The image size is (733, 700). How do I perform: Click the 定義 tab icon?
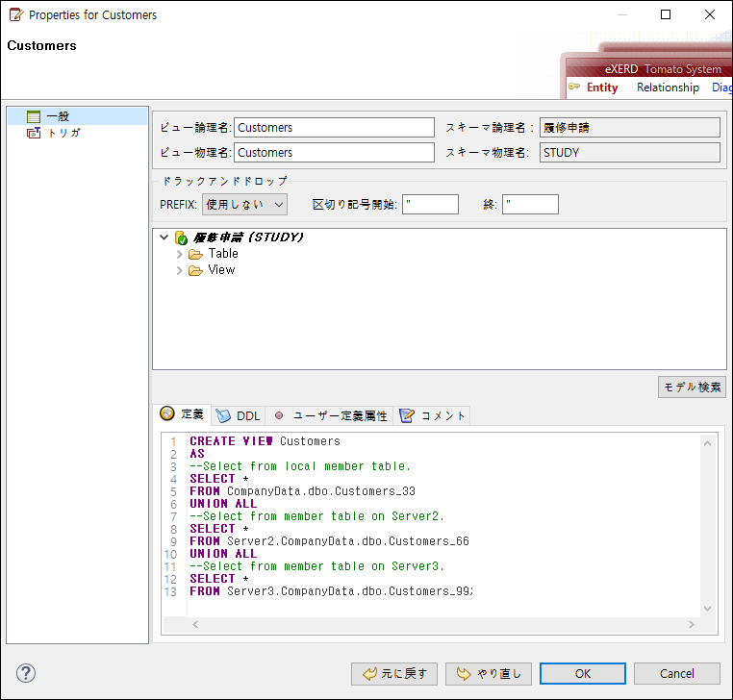[x=166, y=413]
